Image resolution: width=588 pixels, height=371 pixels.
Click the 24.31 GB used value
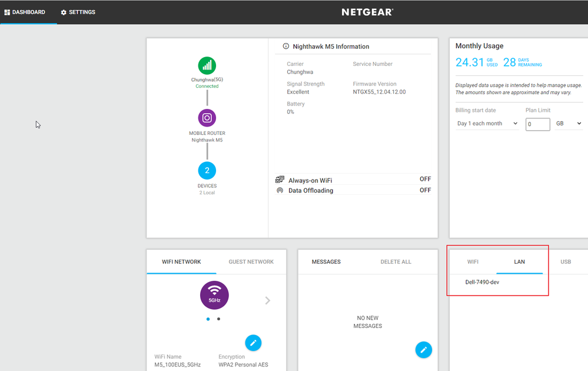pos(470,62)
